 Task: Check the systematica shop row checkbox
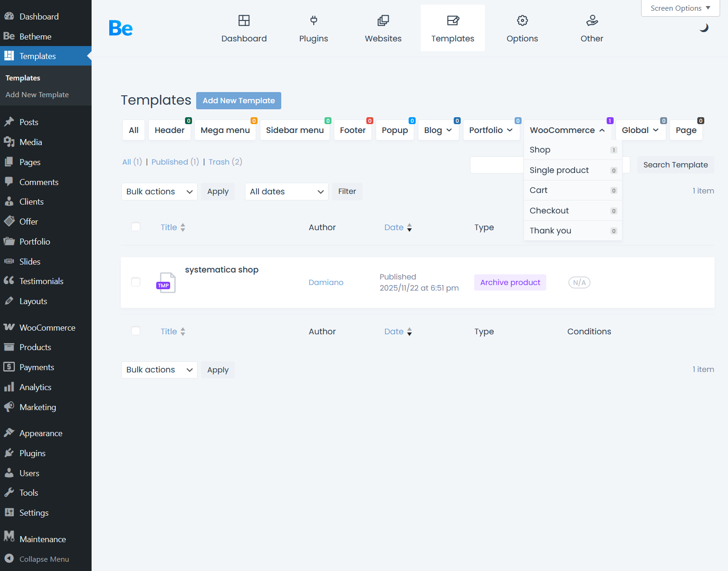(136, 282)
